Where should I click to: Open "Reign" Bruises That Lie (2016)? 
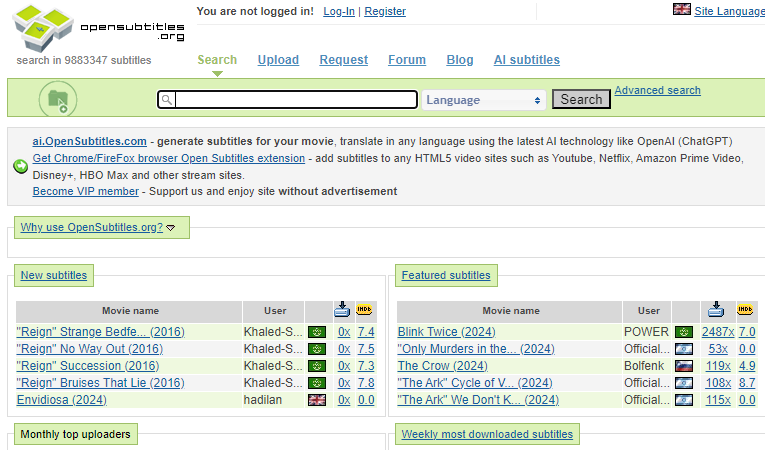pyautogui.click(x=101, y=383)
